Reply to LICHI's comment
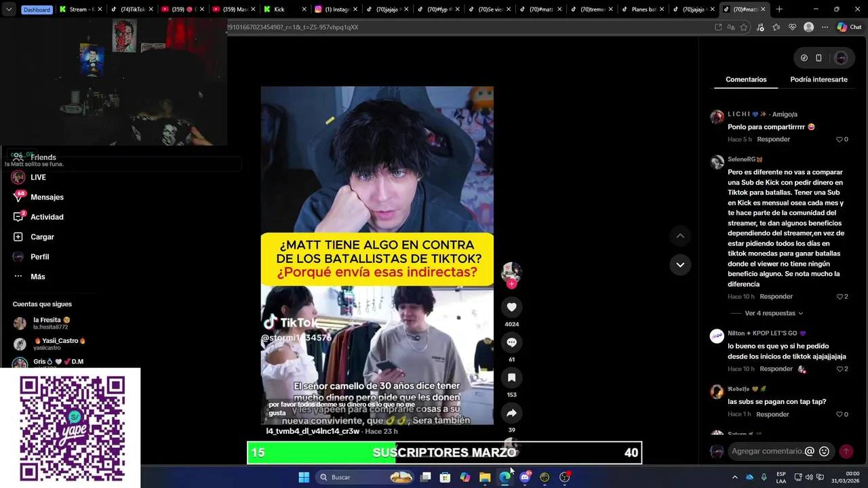The width and height of the screenshot is (868, 488). [x=774, y=139]
